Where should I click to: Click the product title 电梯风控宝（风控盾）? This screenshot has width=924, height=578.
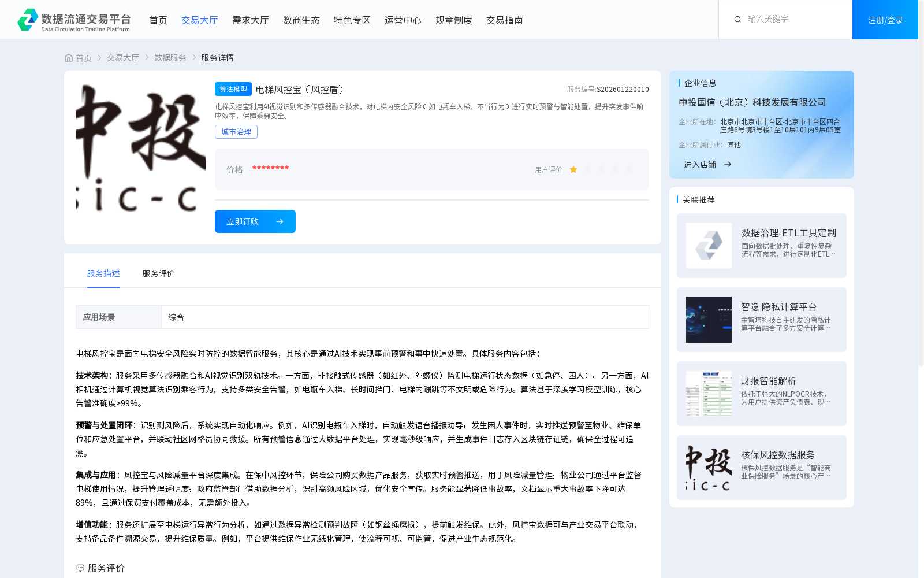point(302,90)
